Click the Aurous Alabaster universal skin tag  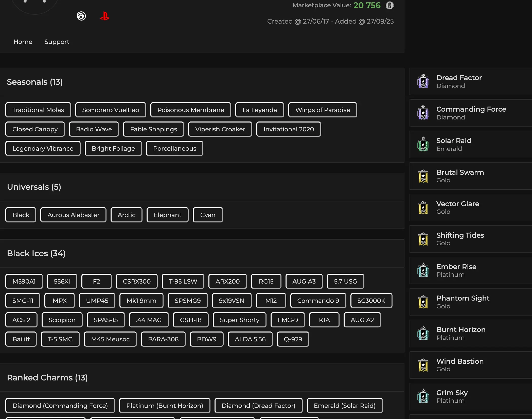pos(73,215)
